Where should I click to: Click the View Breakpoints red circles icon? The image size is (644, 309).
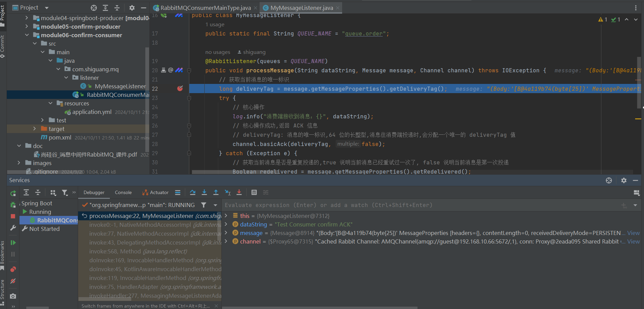[13, 269]
